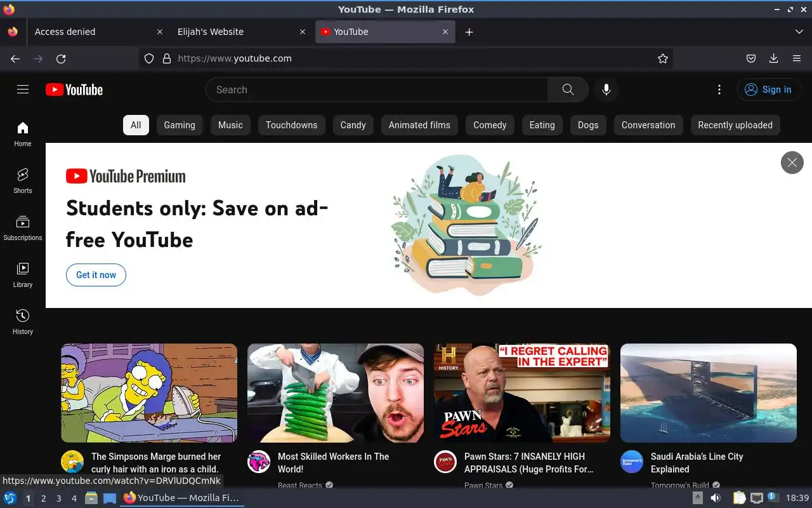Click the tracking protection shield icon
This screenshot has height=508, width=812.
coord(149,58)
